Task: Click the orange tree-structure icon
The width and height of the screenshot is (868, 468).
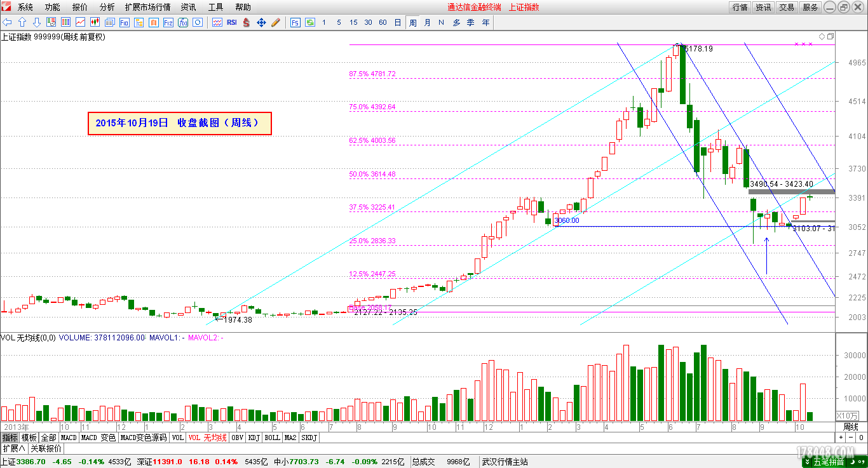Action: tap(139, 22)
